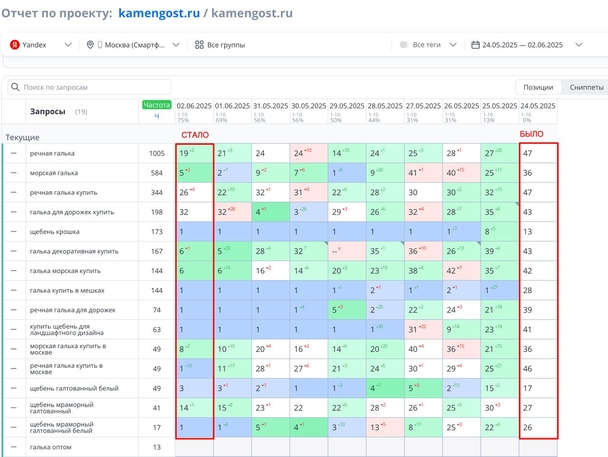Click minus icon for щебень мраморный галтованный
The height and width of the screenshot is (457, 608).
(x=14, y=408)
